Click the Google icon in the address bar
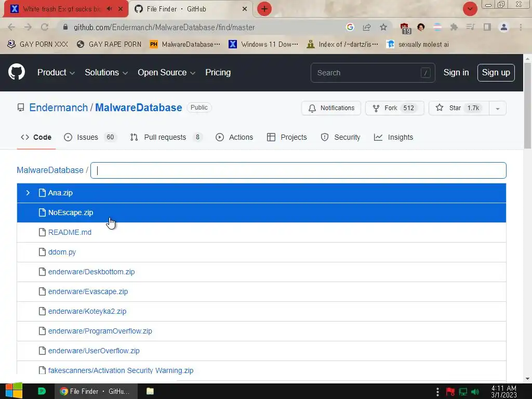The image size is (532, 399). pos(350,27)
